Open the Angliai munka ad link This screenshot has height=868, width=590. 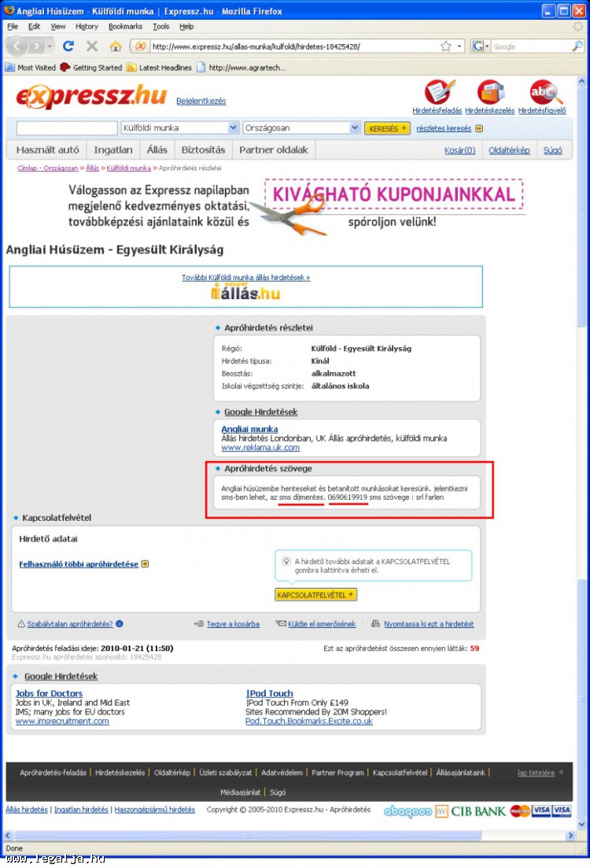pos(249,429)
